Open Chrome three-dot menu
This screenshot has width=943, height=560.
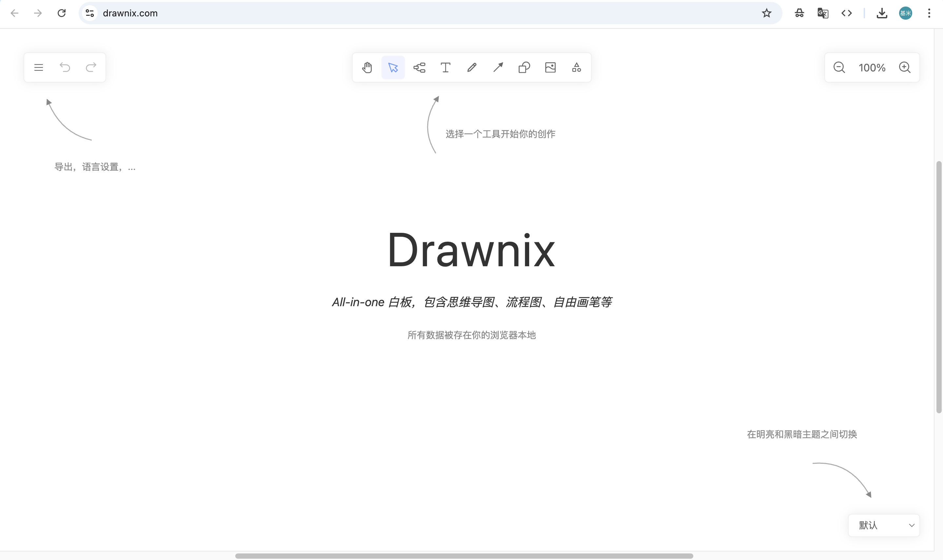(x=929, y=13)
